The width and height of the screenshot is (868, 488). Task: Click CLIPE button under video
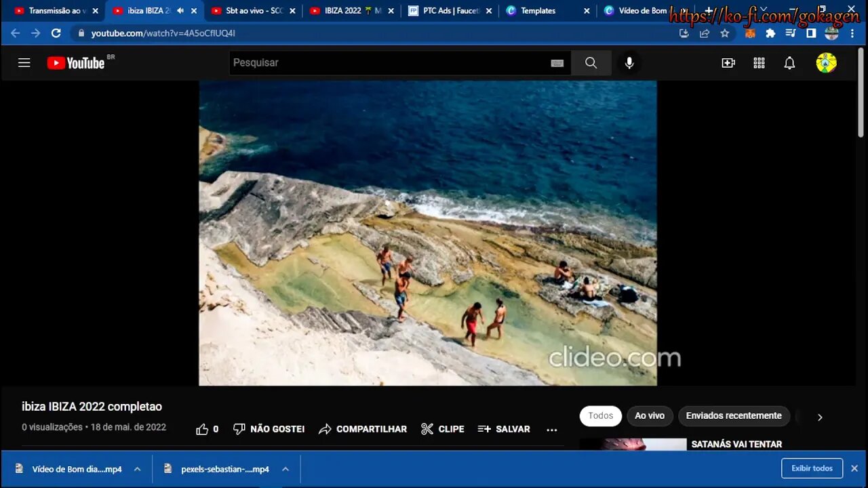tap(443, 429)
